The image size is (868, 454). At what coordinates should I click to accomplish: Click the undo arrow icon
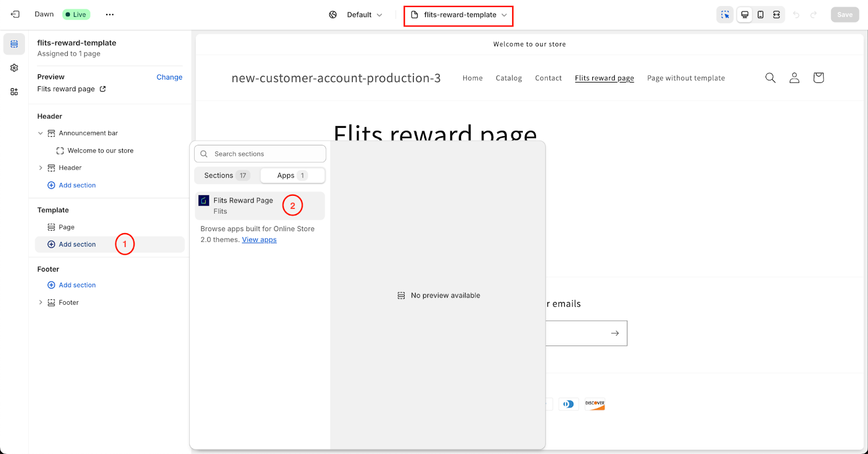pos(796,15)
